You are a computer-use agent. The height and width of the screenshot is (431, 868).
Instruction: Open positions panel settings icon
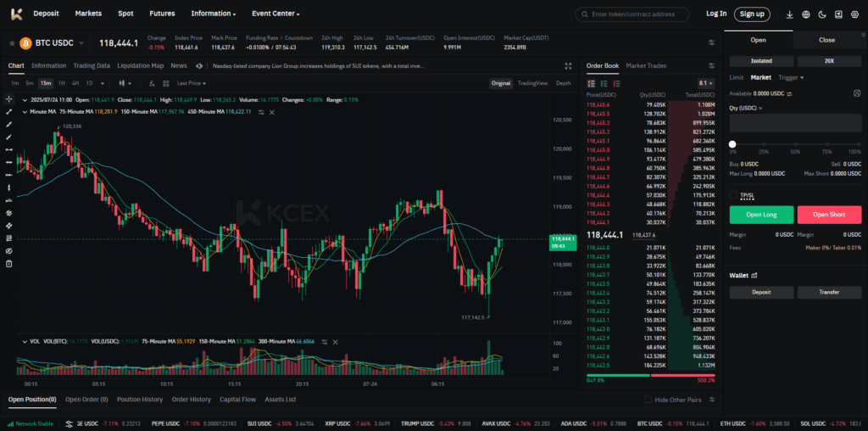coord(712,400)
